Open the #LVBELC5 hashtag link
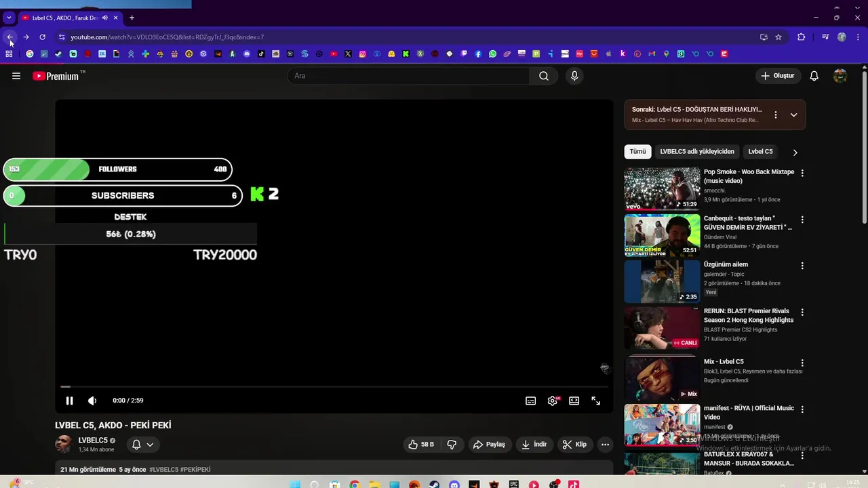The height and width of the screenshot is (488, 868). click(164, 470)
